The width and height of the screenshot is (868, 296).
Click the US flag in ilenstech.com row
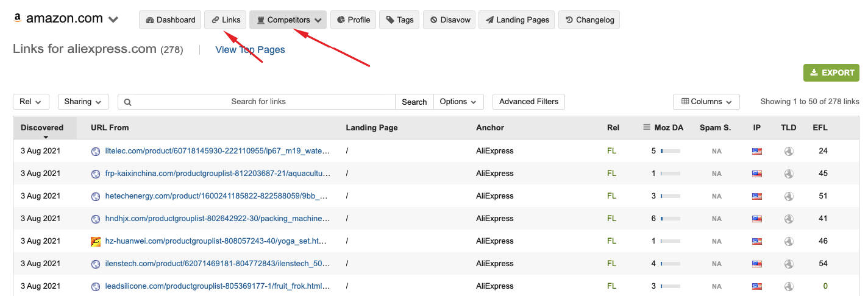pyautogui.click(x=757, y=264)
